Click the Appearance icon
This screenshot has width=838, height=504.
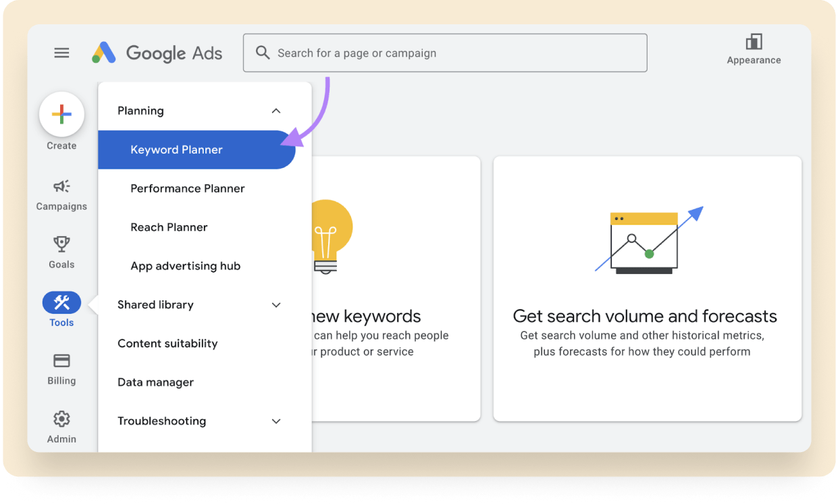click(x=754, y=43)
